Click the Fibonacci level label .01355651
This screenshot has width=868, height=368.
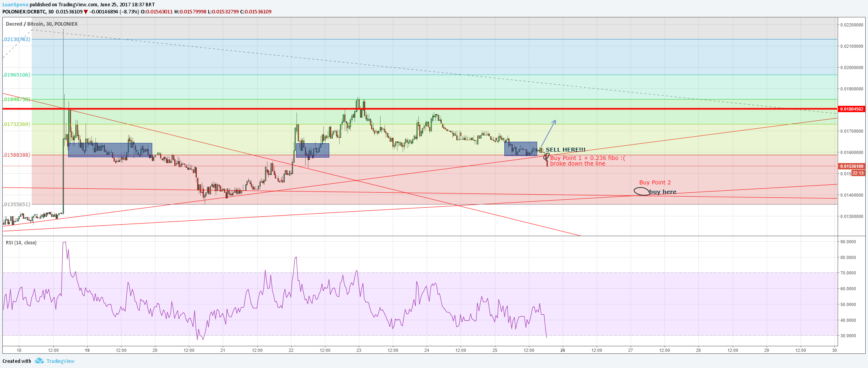tap(17, 204)
